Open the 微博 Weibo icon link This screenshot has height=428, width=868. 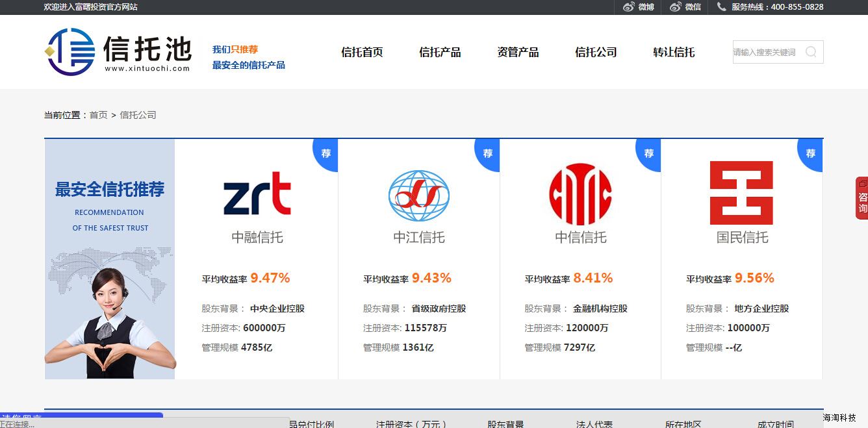(x=628, y=7)
